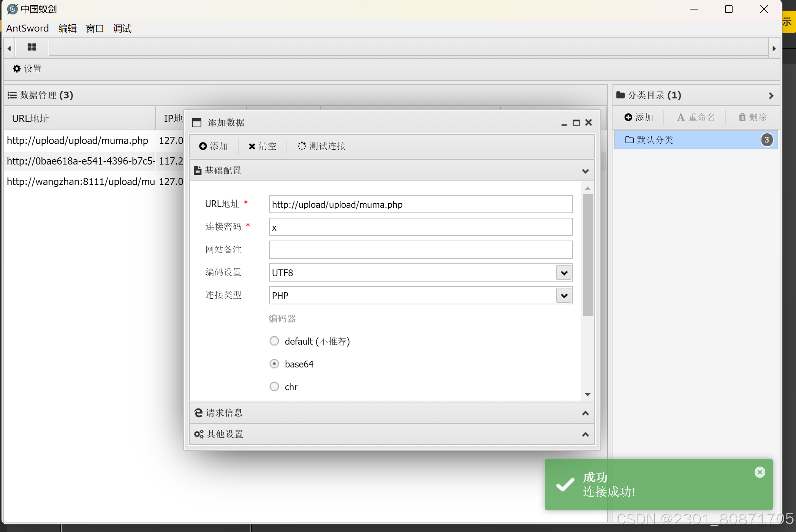796x532 pixels.
Task: Select the base64 encoder radio
Action: (274, 364)
